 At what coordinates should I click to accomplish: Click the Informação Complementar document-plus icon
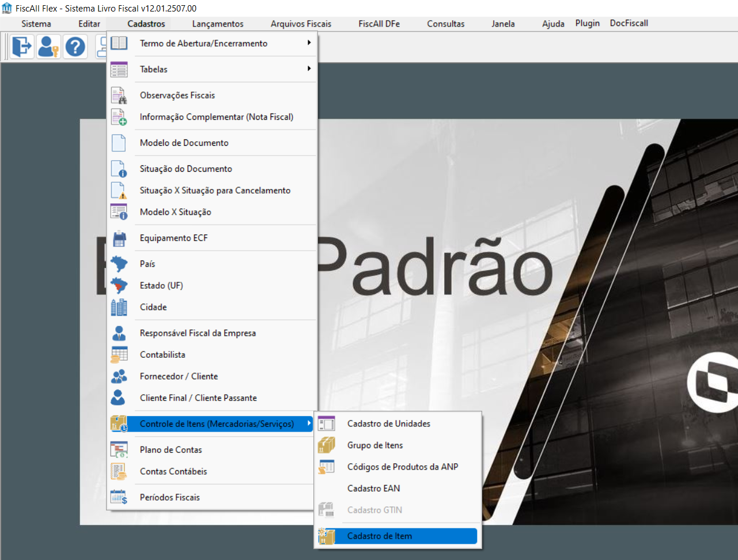[119, 117]
